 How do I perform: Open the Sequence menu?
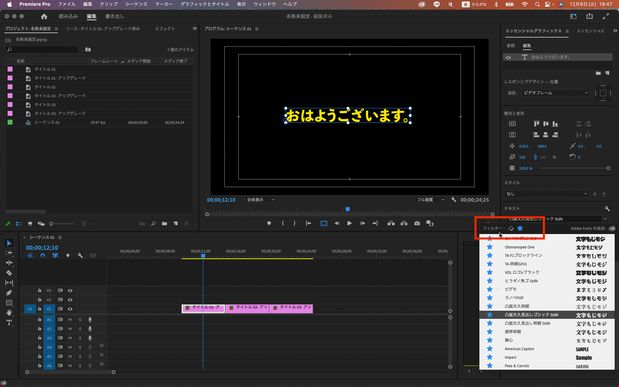pyautogui.click(x=136, y=4)
